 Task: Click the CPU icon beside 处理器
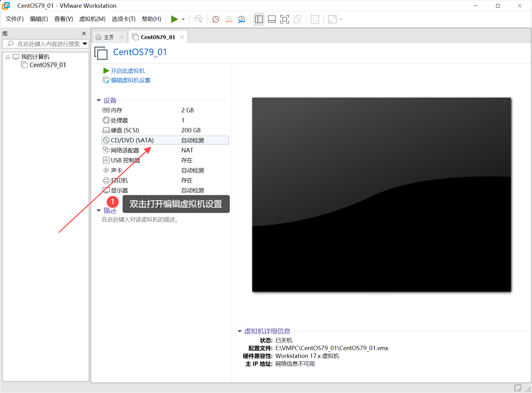106,120
